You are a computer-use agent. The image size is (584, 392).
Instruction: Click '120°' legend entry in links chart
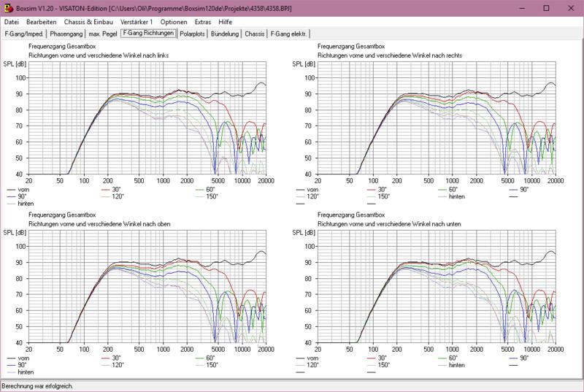pyautogui.click(x=112, y=196)
